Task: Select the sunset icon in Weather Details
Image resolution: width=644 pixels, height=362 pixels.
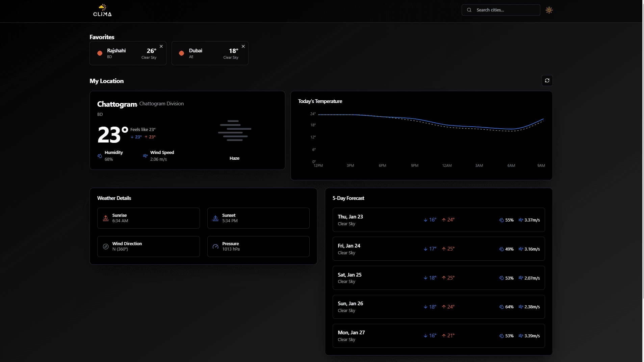Action: (215, 218)
